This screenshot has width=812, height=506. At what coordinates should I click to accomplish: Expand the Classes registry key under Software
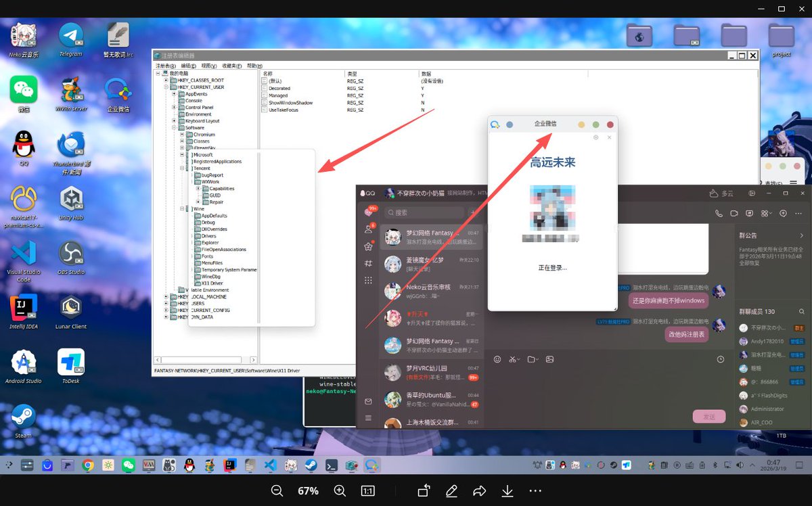[182, 141]
